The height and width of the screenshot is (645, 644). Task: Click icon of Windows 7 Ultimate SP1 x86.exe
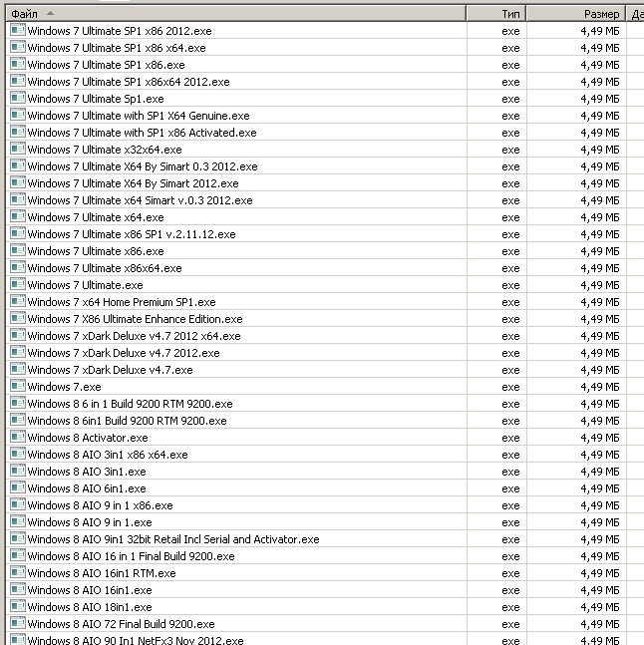pyautogui.click(x=18, y=64)
